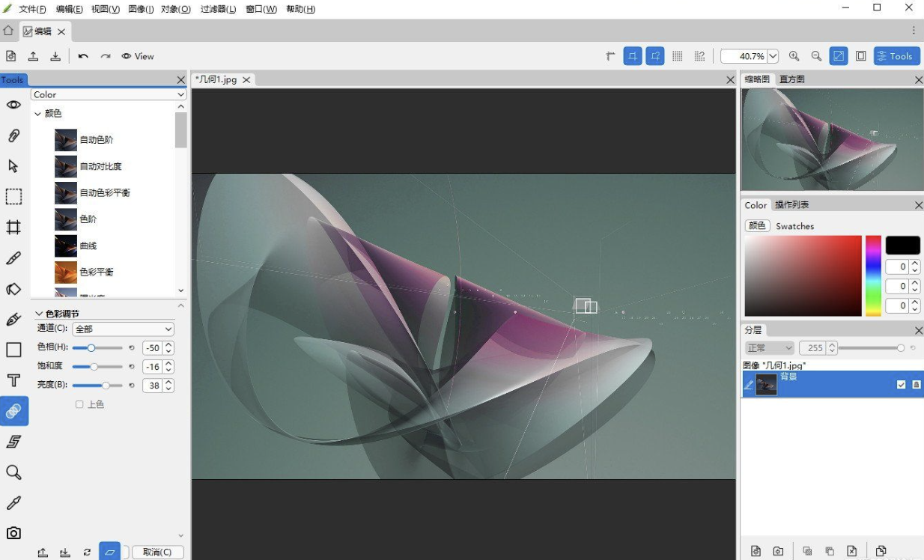This screenshot has height=560, width=924.
Task: Toggle the grid display in the top toolbar
Action: point(678,56)
